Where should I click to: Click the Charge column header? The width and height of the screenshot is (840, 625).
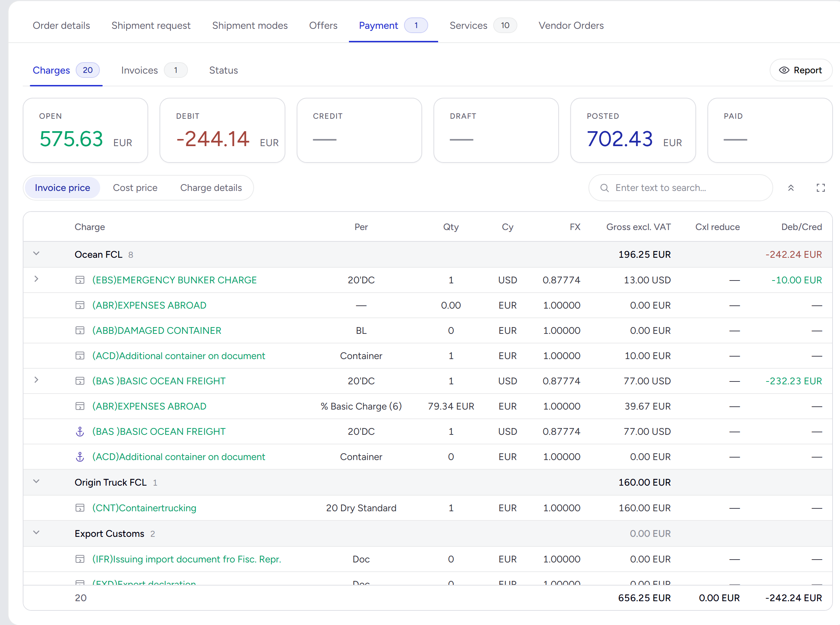click(x=90, y=227)
